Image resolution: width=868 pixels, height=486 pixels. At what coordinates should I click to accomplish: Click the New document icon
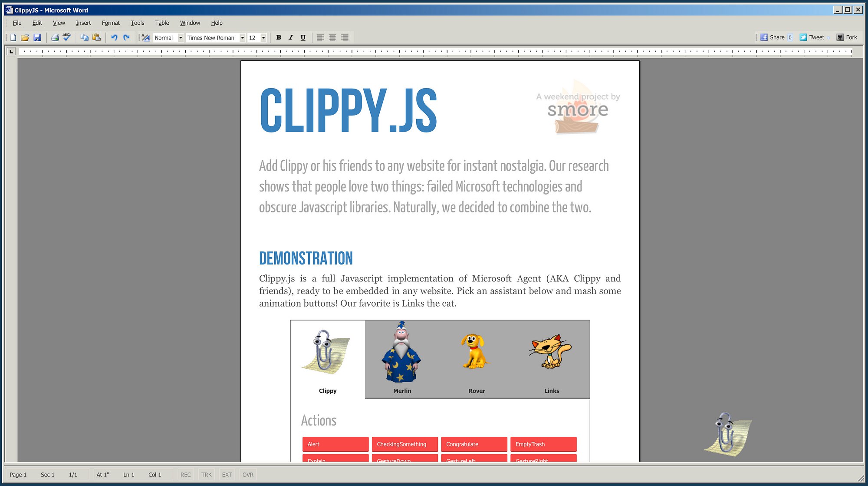coord(13,38)
